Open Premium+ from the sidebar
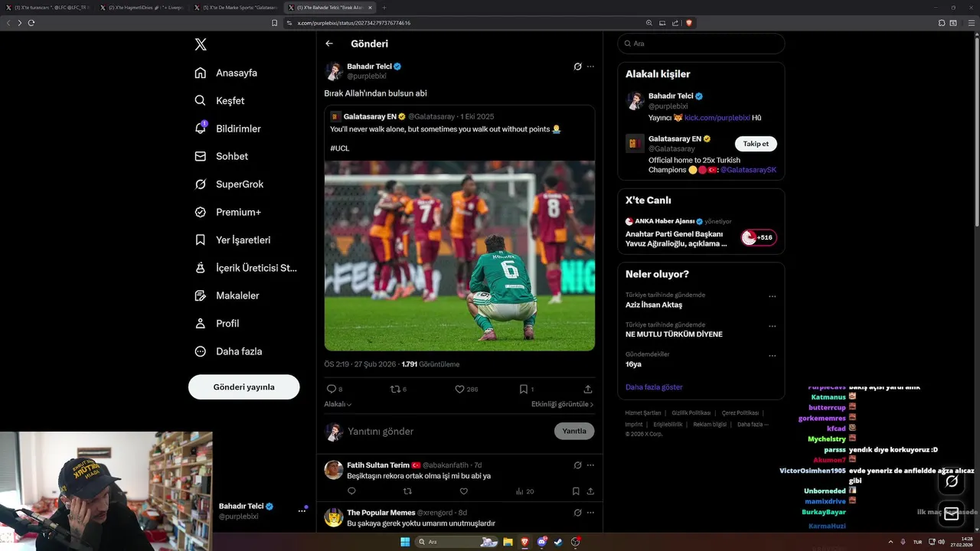The width and height of the screenshot is (980, 551). click(227, 212)
